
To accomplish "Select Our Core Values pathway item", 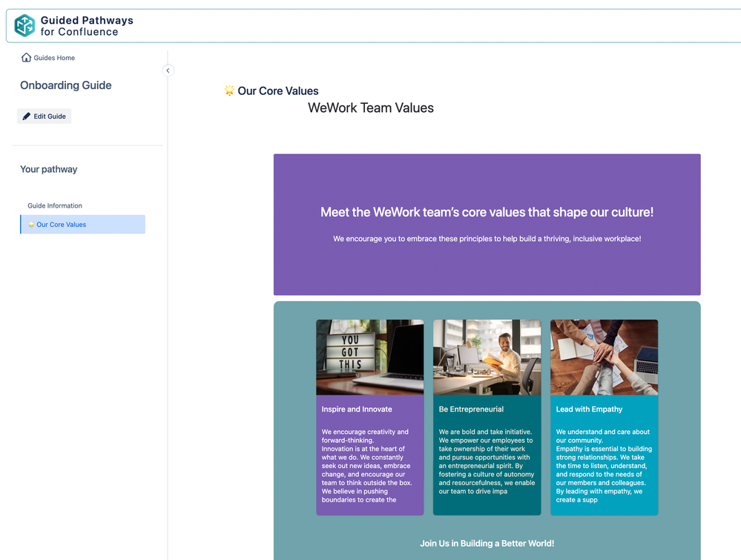I will [82, 225].
